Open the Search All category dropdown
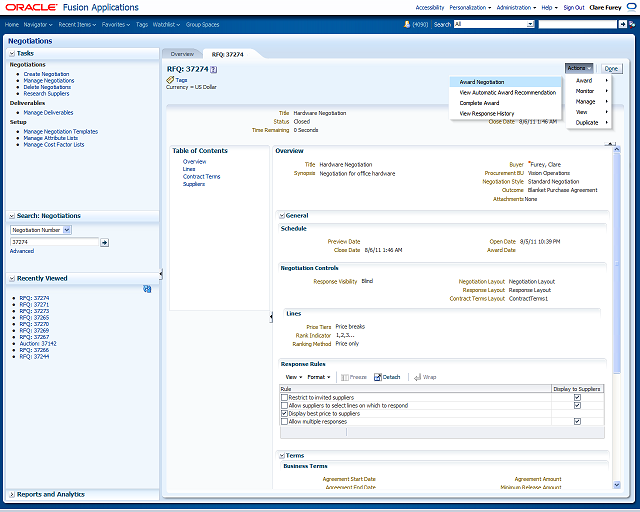Image resolution: width=640 pixels, height=512 pixels. 530,24
